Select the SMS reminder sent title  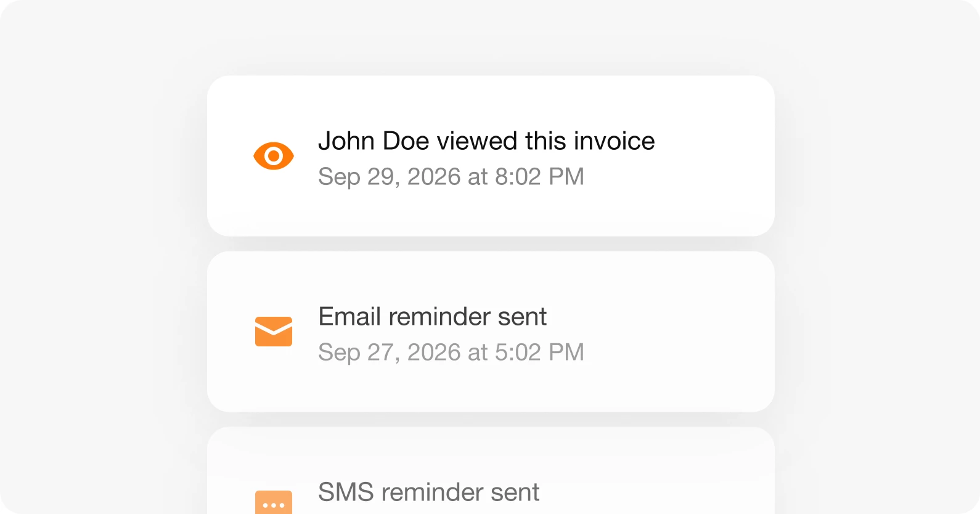click(428, 492)
